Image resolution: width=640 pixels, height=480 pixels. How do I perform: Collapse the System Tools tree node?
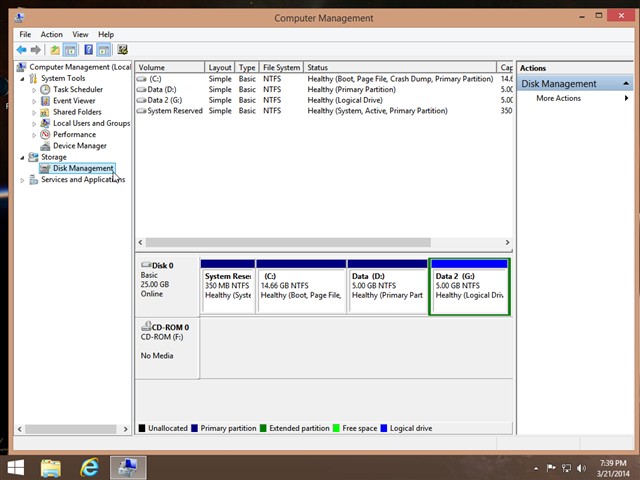(x=22, y=79)
